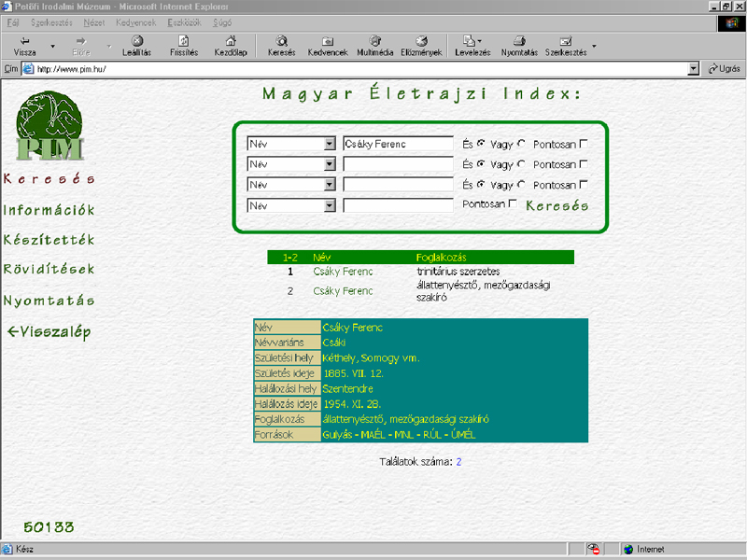The image size is (747, 560).
Task: Open result 2 Csáky Ferenc link
Action: 343,291
